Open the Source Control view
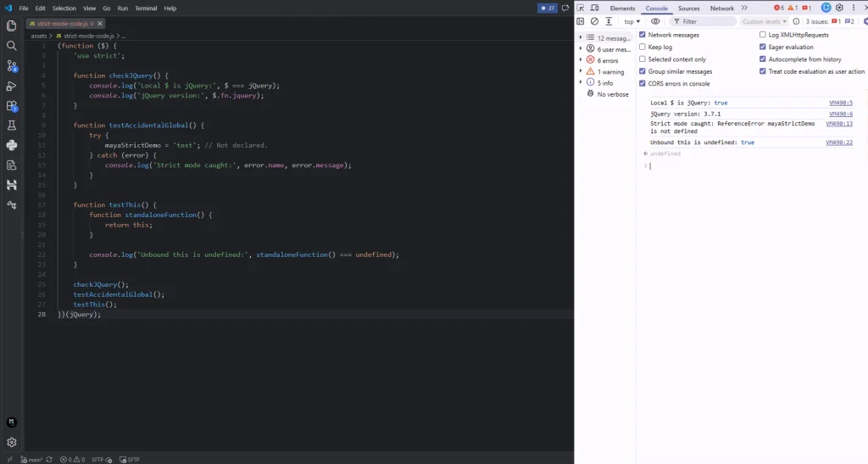 [12, 66]
